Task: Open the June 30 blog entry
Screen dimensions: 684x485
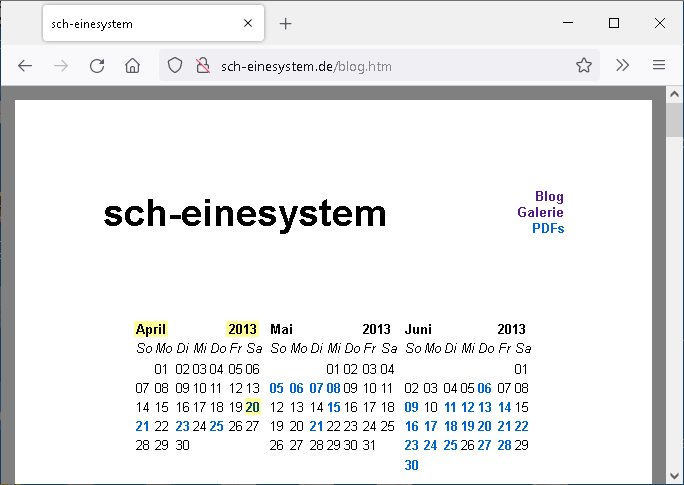Action: 411,465
